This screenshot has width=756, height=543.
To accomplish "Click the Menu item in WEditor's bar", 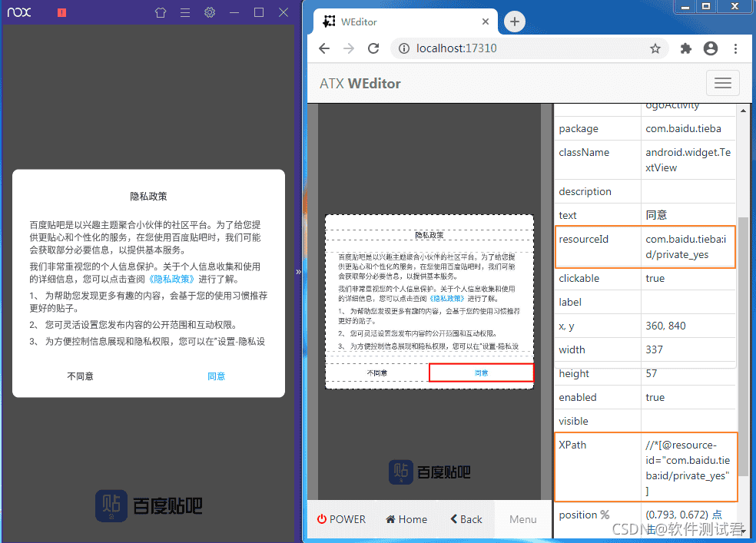I will click(x=522, y=519).
